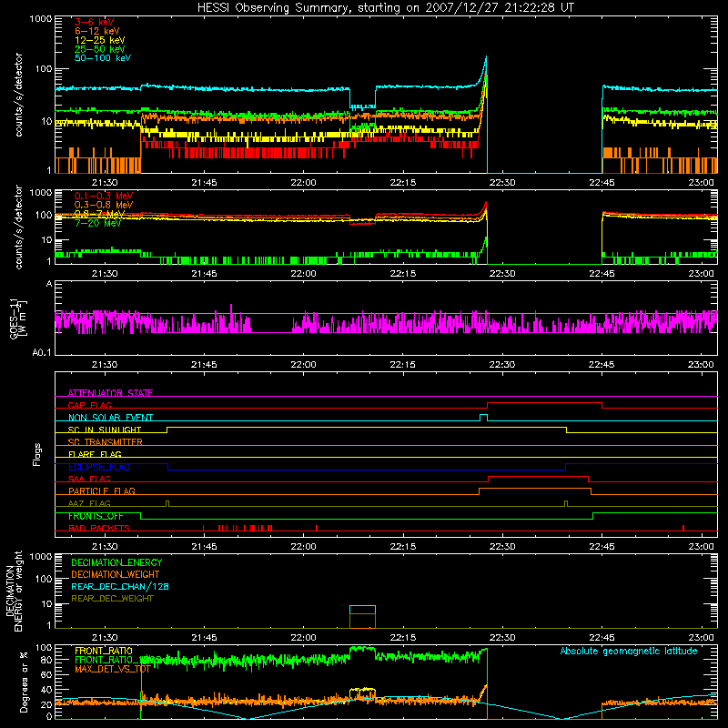The width and height of the screenshot is (728, 728).
Task: Click the DECIMATION_ENERGY legend label
Action: click(116, 562)
